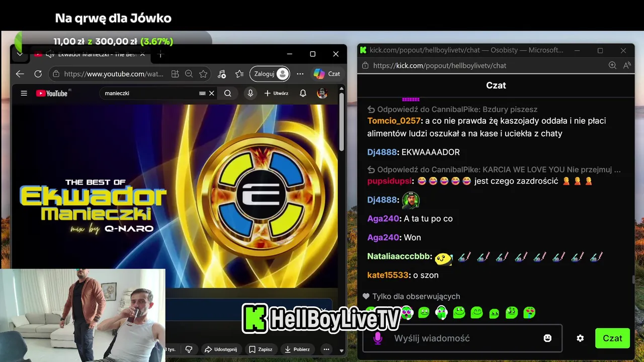
Task: Open the on-screen keyboard icon in search
Action: point(202,93)
